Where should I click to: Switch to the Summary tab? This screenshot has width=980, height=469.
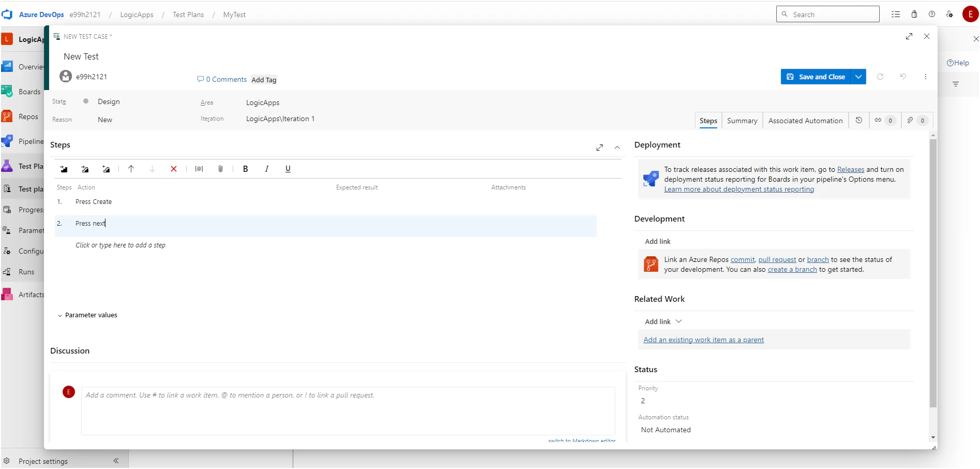click(x=742, y=121)
